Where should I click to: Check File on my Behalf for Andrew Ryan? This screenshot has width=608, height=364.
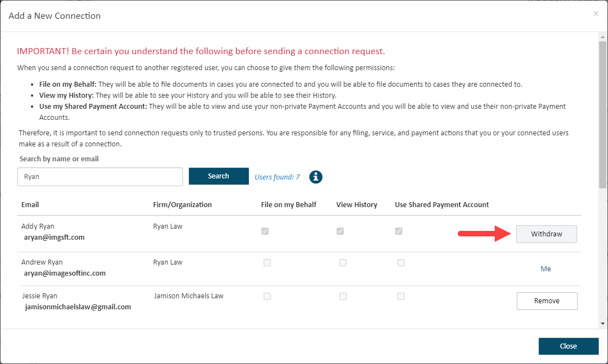[267, 262]
